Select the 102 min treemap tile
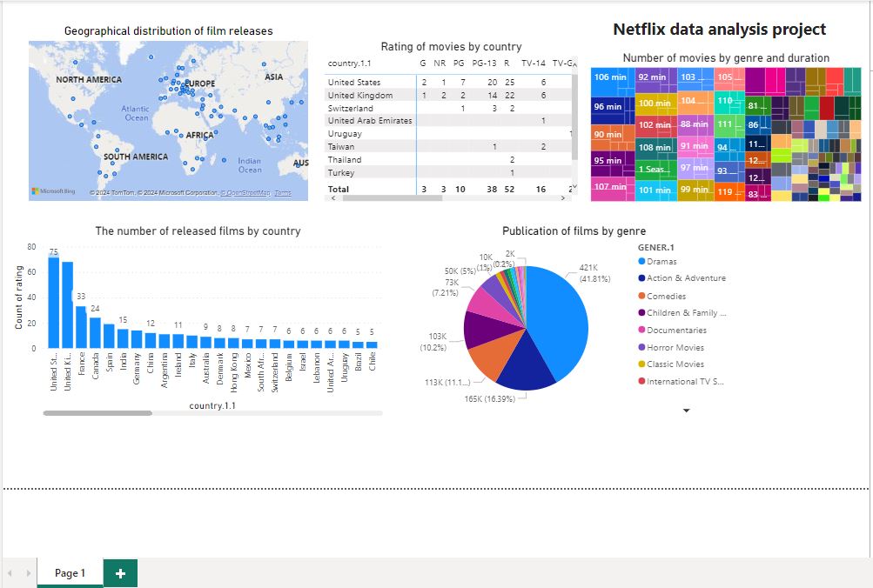The width and height of the screenshot is (873, 588). [x=656, y=126]
